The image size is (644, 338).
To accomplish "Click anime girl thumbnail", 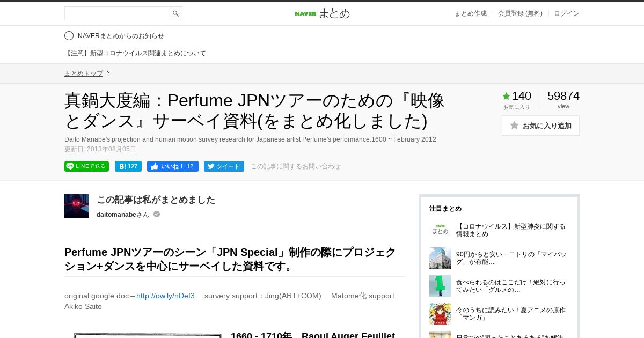I will [x=440, y=314].
